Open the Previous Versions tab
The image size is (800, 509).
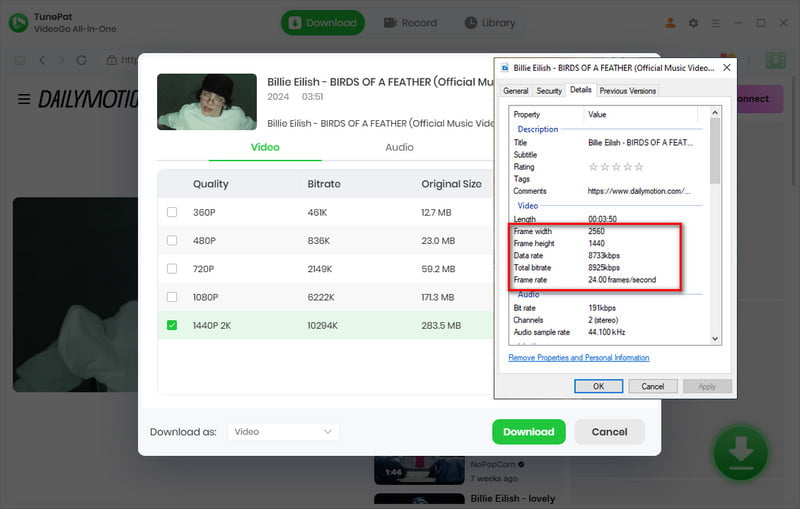pyautogui.click(x=628, y=91)
